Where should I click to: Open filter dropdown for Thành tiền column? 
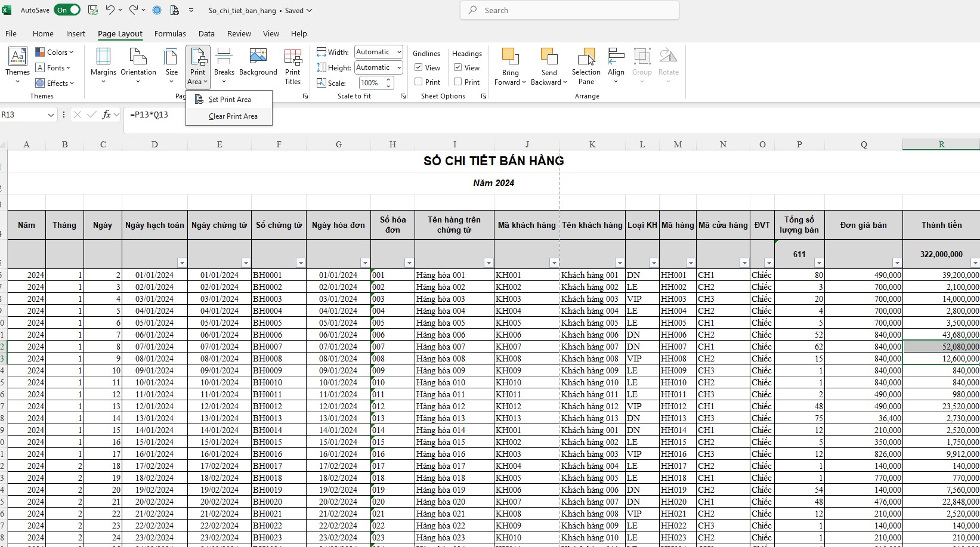[x=975, y=263]
